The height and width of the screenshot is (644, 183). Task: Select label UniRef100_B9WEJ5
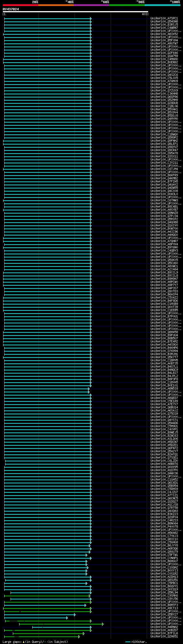click(164, 432)
